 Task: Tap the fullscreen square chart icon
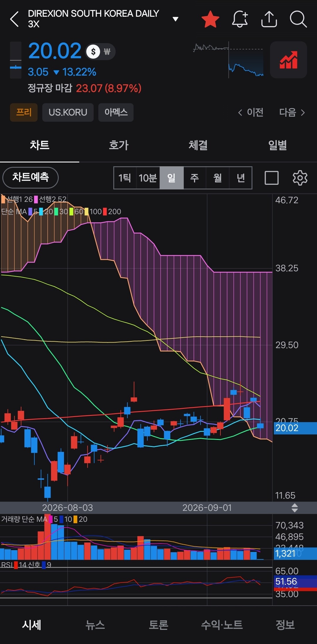coord(272,178)
